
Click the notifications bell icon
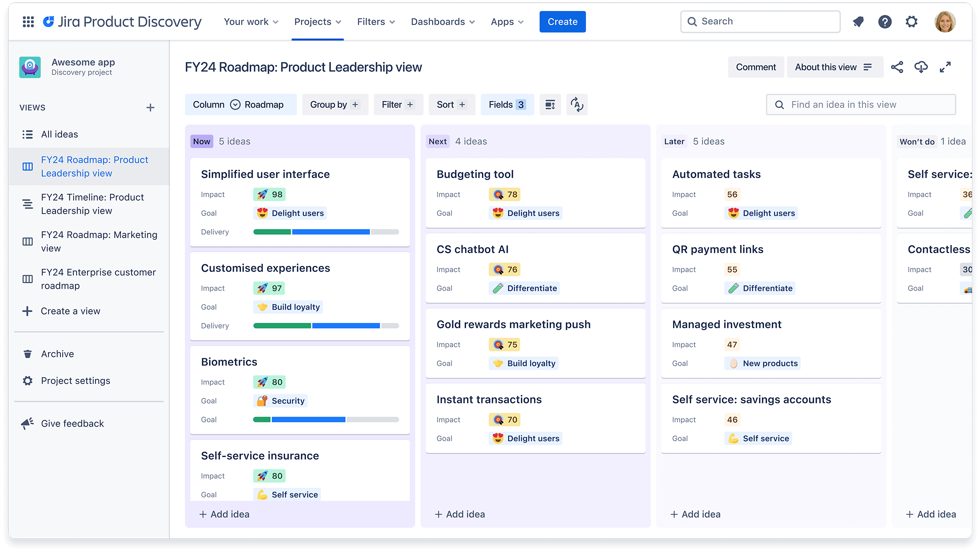click(x=859, y=22)
